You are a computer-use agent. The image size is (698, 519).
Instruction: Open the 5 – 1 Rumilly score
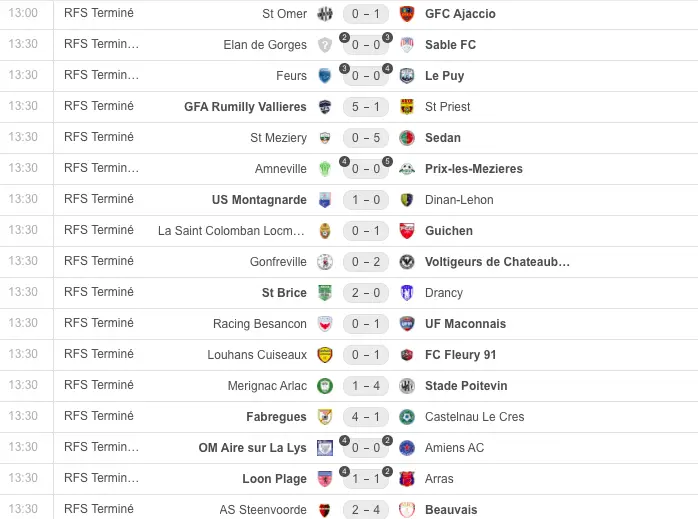[x=366, y=107]
